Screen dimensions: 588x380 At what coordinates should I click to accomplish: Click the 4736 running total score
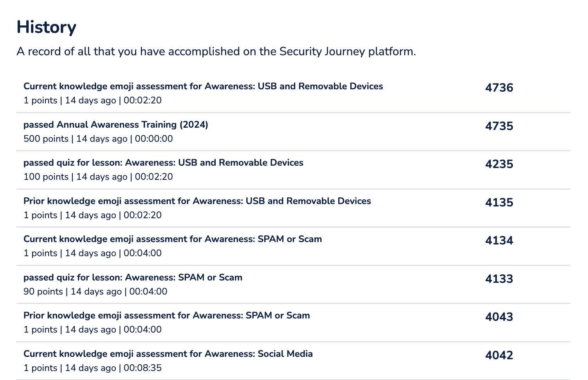499,87
